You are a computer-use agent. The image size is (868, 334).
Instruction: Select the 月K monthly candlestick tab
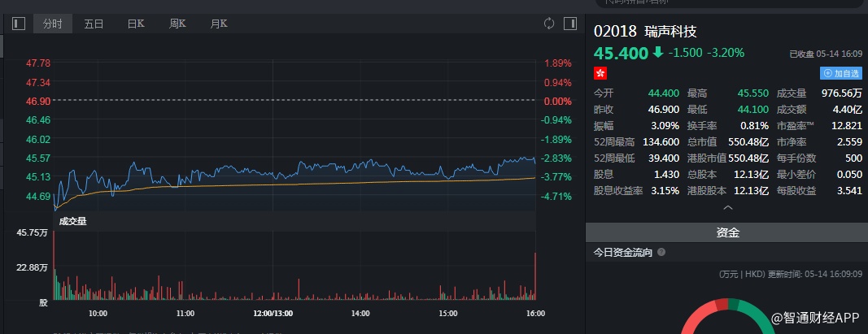point(219,24)
